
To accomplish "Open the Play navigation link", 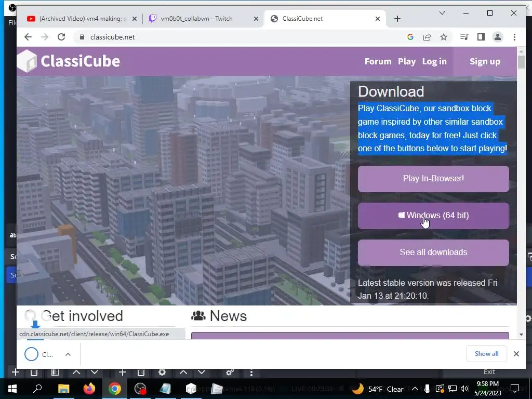I will [407, 61].
